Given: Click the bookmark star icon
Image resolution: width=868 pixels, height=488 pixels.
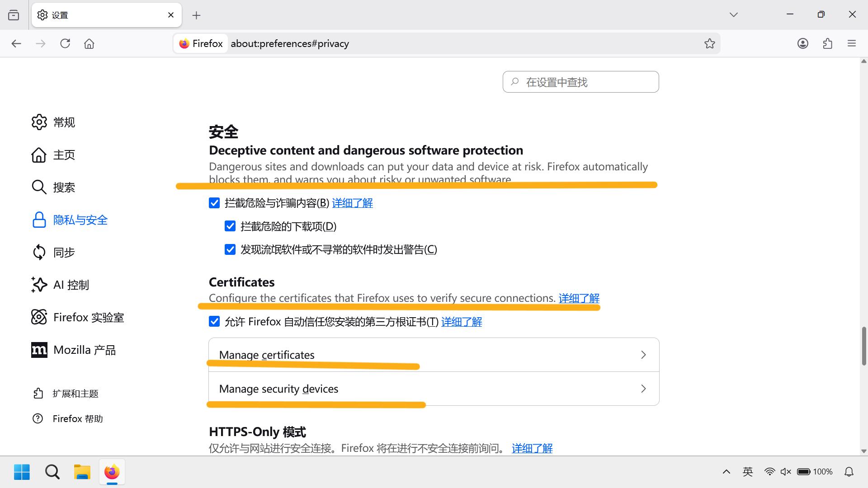Looking at the screenshot, I should (709, 43).
